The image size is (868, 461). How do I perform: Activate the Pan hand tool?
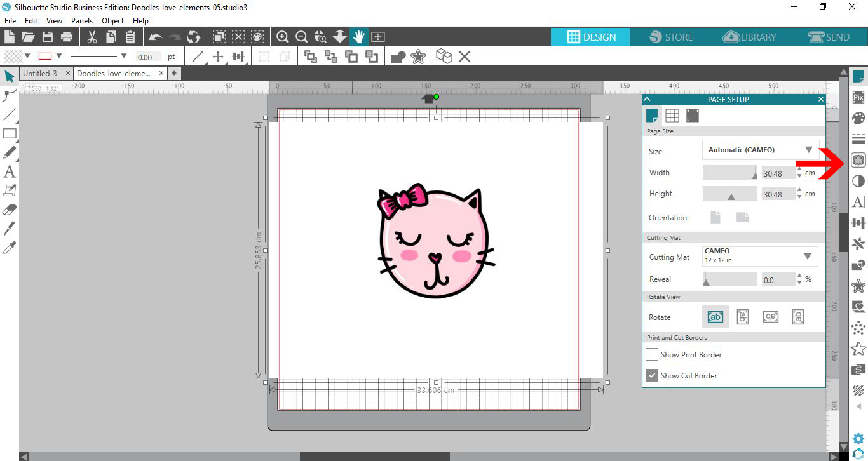click(x=359, y=37)
